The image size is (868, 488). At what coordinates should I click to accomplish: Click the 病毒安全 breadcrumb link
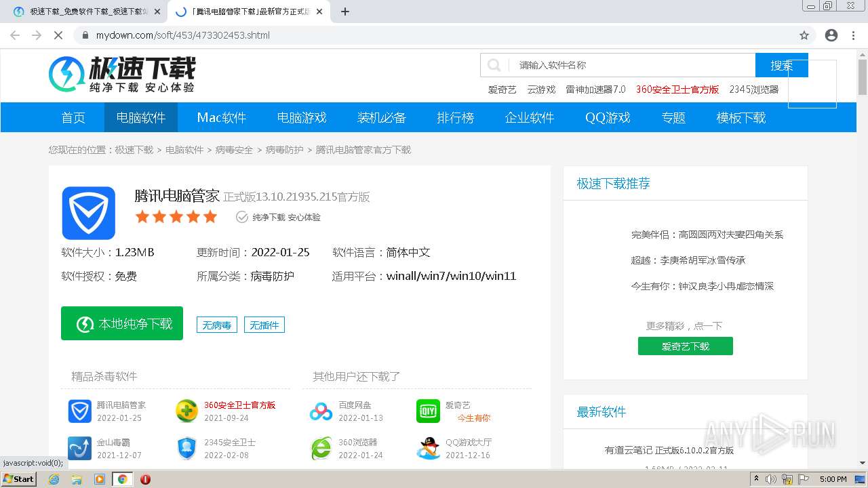click(x=234, y=150)
